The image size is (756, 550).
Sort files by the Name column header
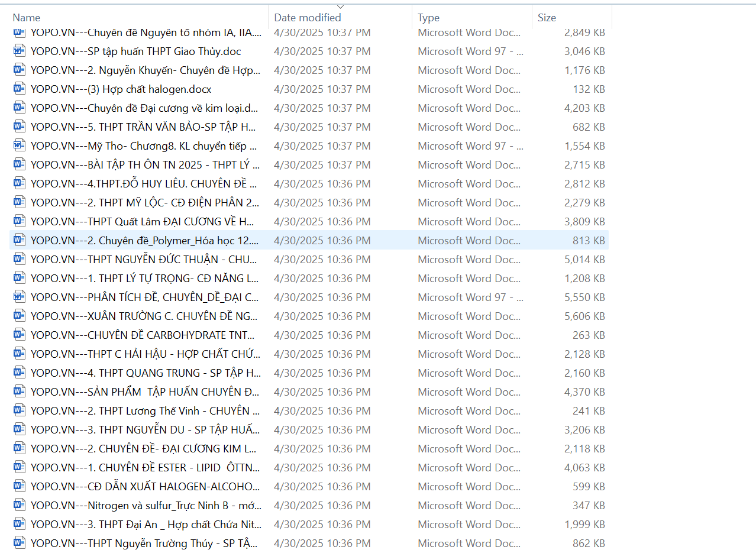[x=27, y=18]
